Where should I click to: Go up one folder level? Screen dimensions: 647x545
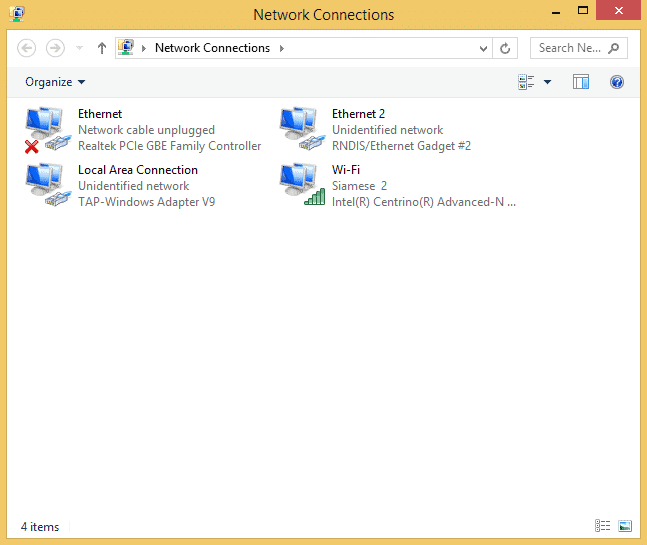point(102,48)
